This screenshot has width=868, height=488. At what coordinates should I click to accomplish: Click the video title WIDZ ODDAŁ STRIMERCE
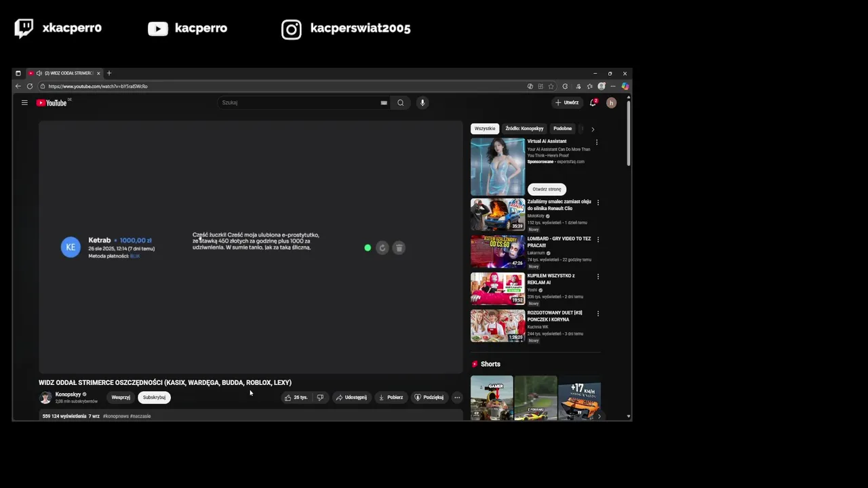(165, 383)
